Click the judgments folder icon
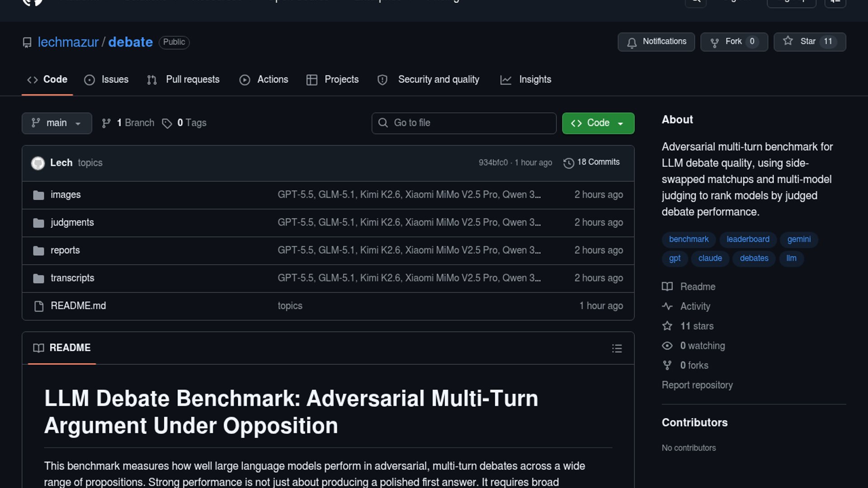The width and height of the screenshot is (868, 488). click(38, 223)
